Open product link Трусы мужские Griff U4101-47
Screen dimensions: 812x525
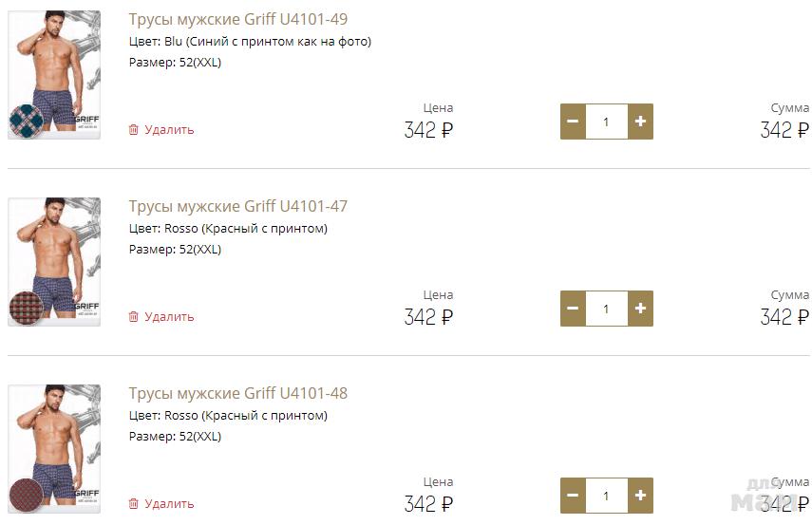click(x=238, y=206)
